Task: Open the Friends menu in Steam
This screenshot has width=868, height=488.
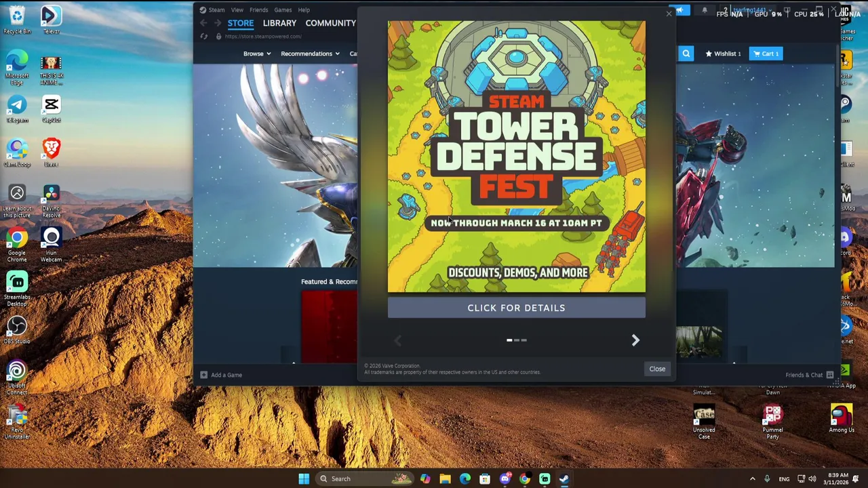Action: pos(258,10)
